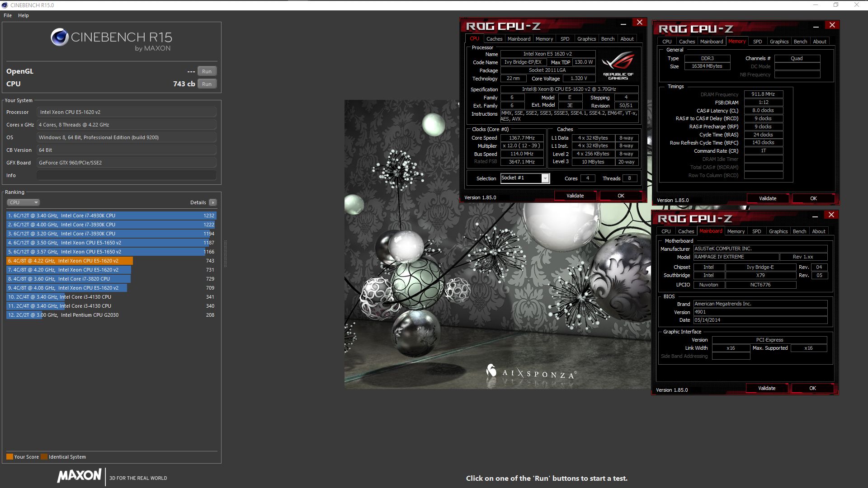Select ranking row Intel Pentium CPU G2030
The image size is (868, 488).
point(111,315)
